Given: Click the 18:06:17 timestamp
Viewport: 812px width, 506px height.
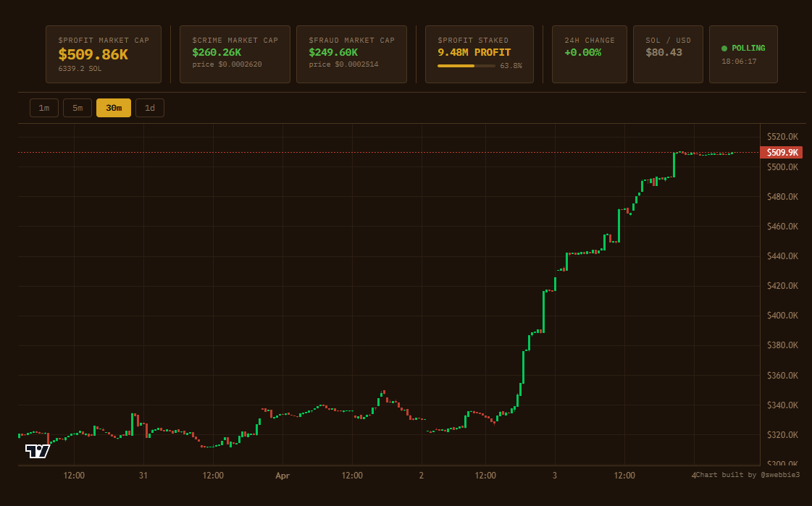Looking at the screenshot, I should coord(739,61).
